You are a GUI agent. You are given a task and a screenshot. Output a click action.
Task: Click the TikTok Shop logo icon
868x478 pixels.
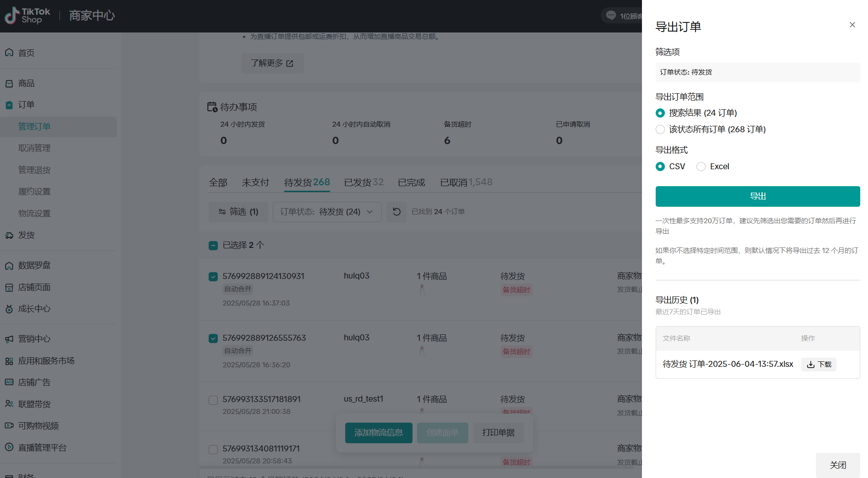tap(12, 16)
